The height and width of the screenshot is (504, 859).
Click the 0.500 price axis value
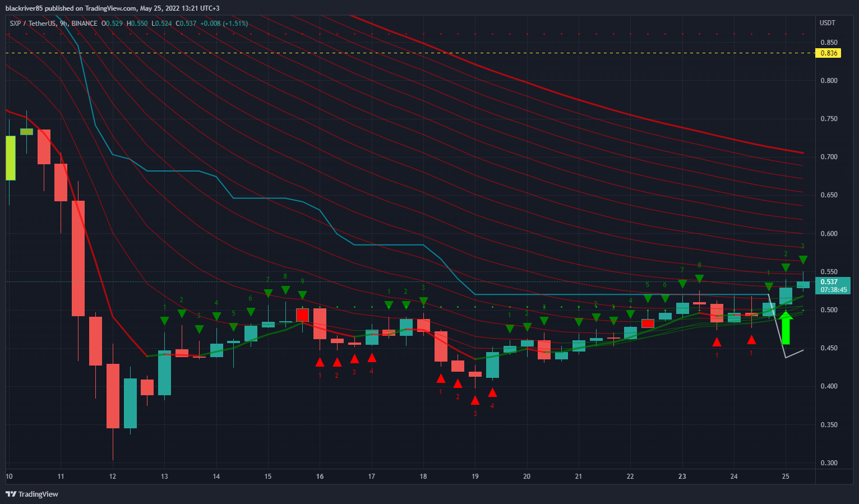coord(829,310)
